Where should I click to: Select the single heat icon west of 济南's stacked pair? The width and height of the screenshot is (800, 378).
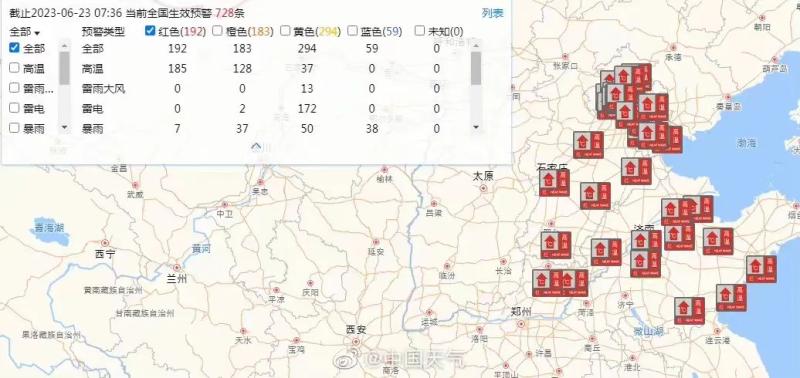pyautogui.click(x=606, y=252)
